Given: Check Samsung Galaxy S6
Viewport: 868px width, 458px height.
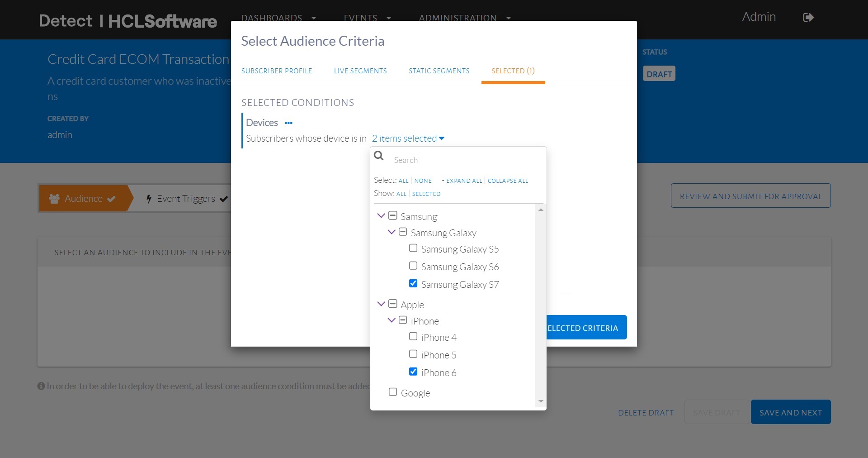Looking at the screenshot, I should coord(413,266).
